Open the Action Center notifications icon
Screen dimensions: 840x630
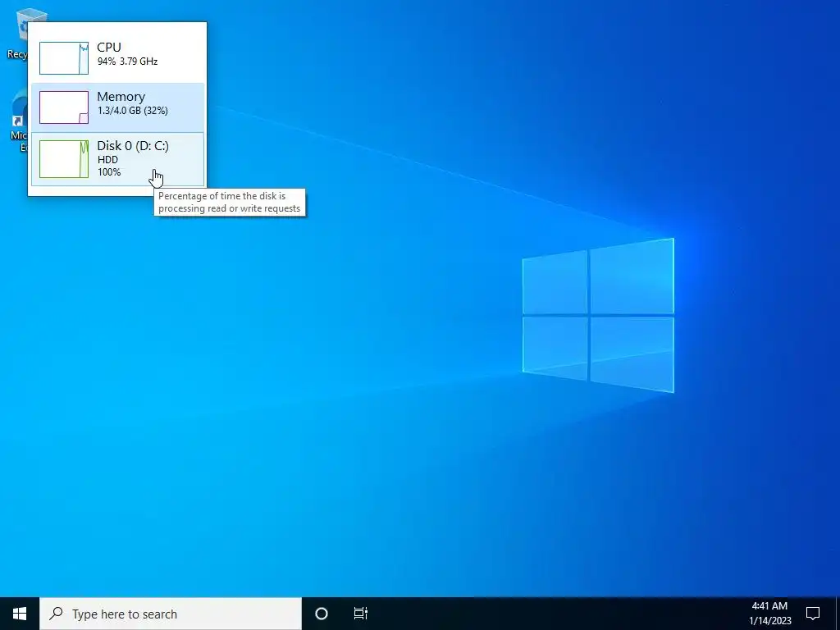813,614
